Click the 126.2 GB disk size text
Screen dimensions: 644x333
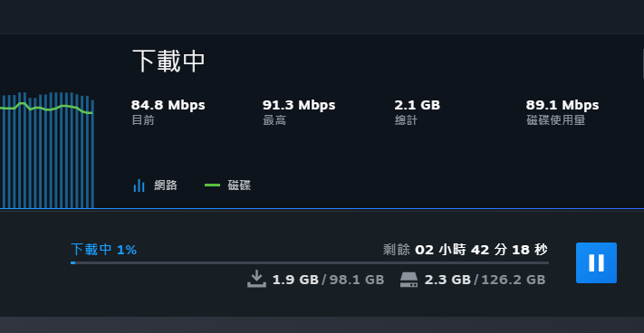pos(514,280)
